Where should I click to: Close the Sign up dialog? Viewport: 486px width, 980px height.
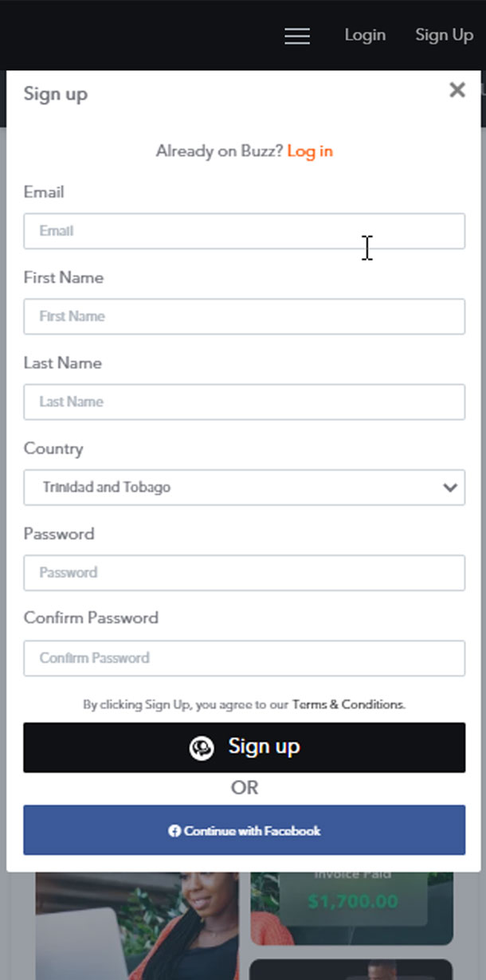pos(457,90)
